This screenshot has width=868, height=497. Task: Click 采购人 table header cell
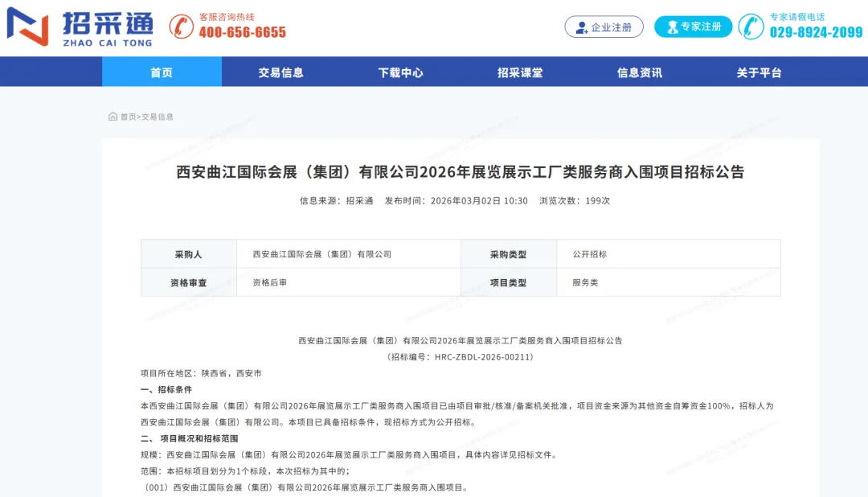click(x=189, y=254)
